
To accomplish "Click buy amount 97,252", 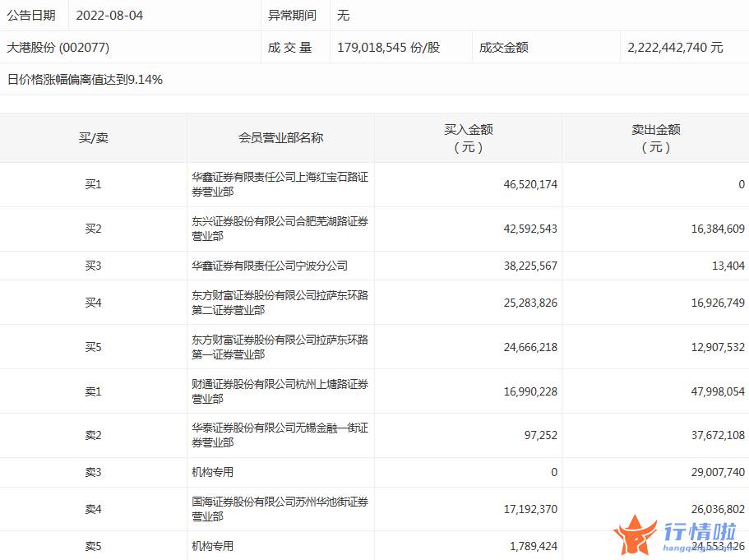I will (x=541, y=435).
